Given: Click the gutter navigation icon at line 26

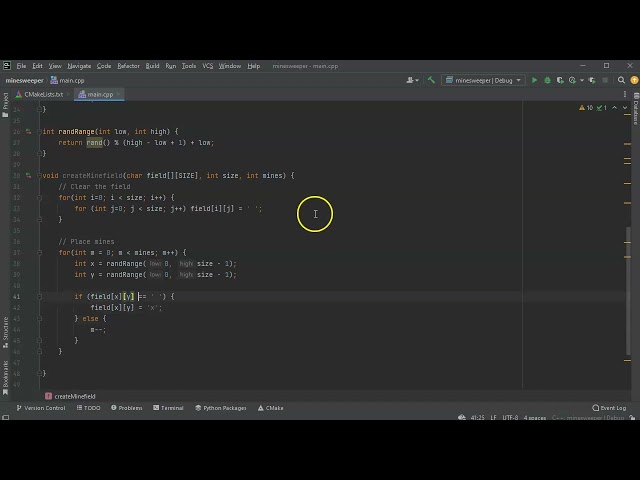Looking at the screenshot, I should pyautogui.click(x=29, y=131).
